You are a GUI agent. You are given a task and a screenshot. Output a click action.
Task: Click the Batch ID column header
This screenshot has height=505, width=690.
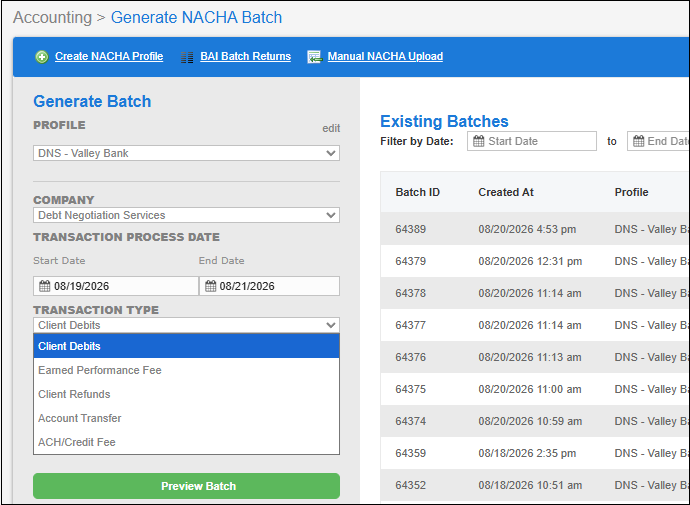[x=418, y=192]
